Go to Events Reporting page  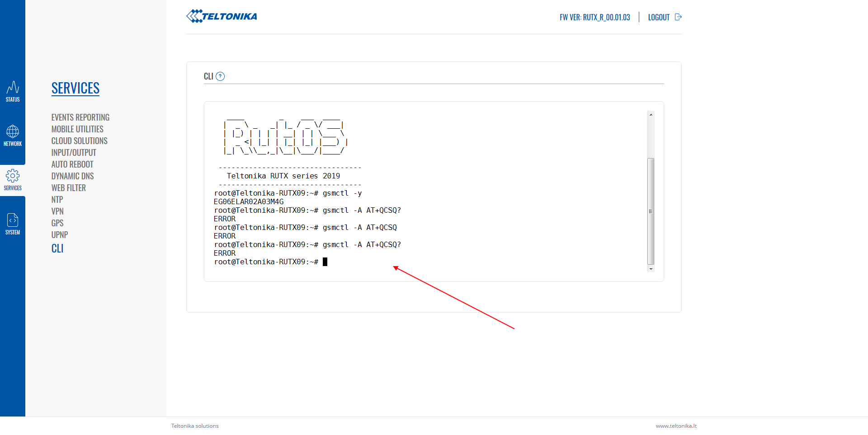point(80,117)
